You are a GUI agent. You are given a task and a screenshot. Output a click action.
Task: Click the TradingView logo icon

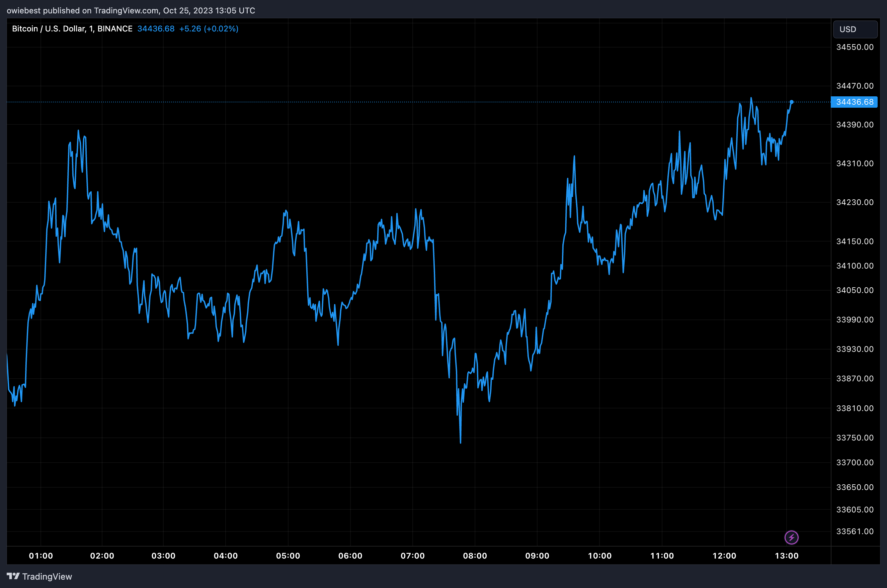tap(13, 576)
